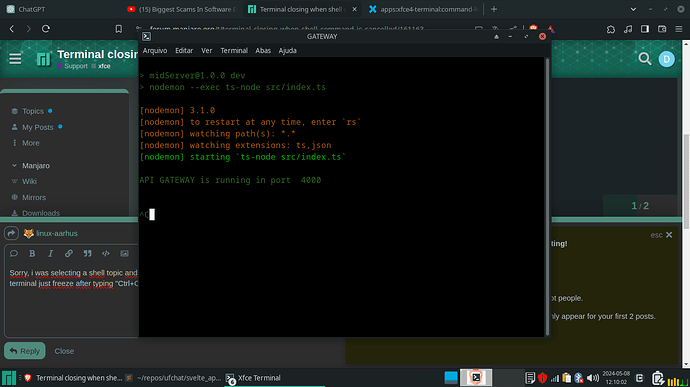Open Abas menu in terminal

263,51
